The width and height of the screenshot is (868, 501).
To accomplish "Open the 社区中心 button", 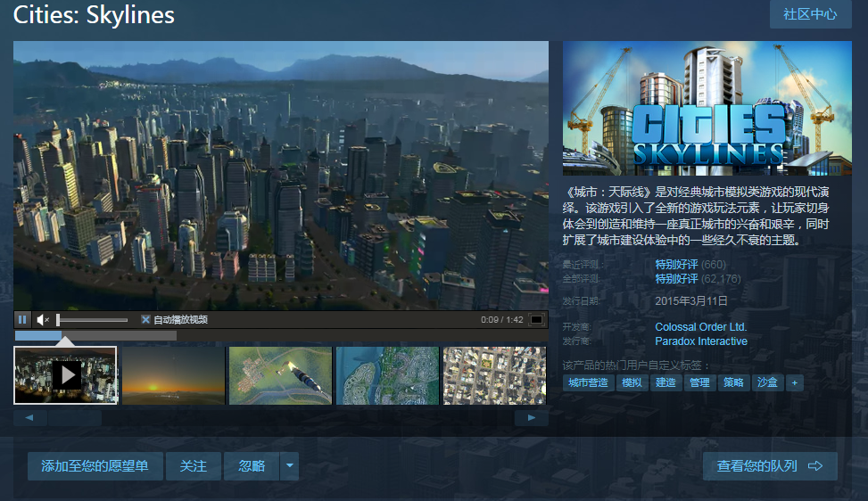I will point(810,14).
